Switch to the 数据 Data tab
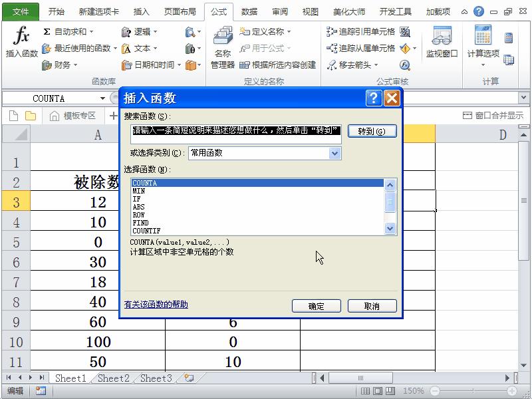The height and width of the screenshot is (399, 532). coord(249,12)
